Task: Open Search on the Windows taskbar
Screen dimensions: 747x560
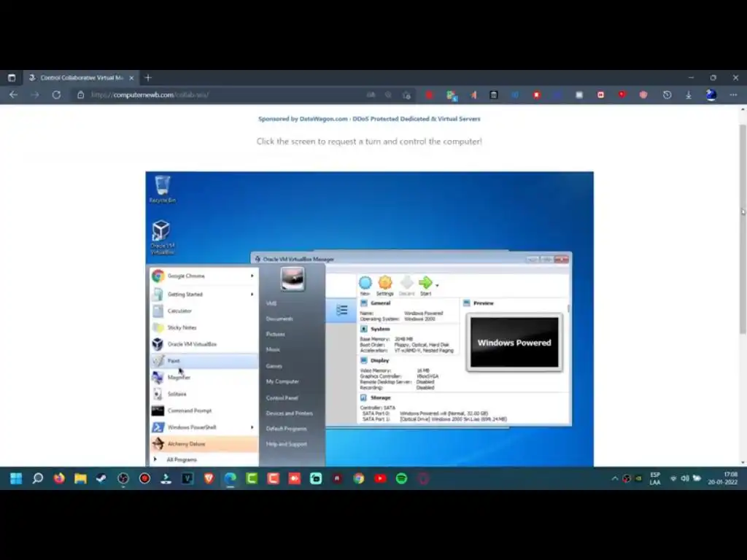Action: click(38, 478)
